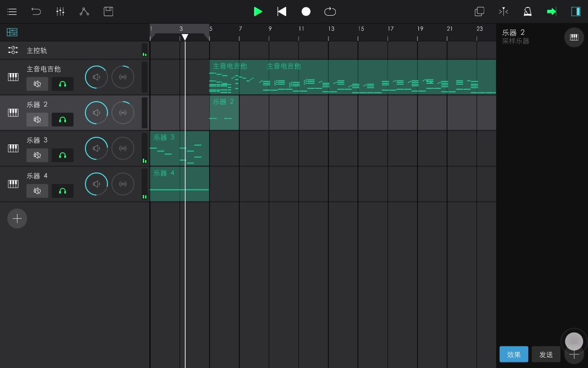Screen dimensions: 588x368
Task: Solo the 乐器 3 track with headphones
Action: coord(62,155)
